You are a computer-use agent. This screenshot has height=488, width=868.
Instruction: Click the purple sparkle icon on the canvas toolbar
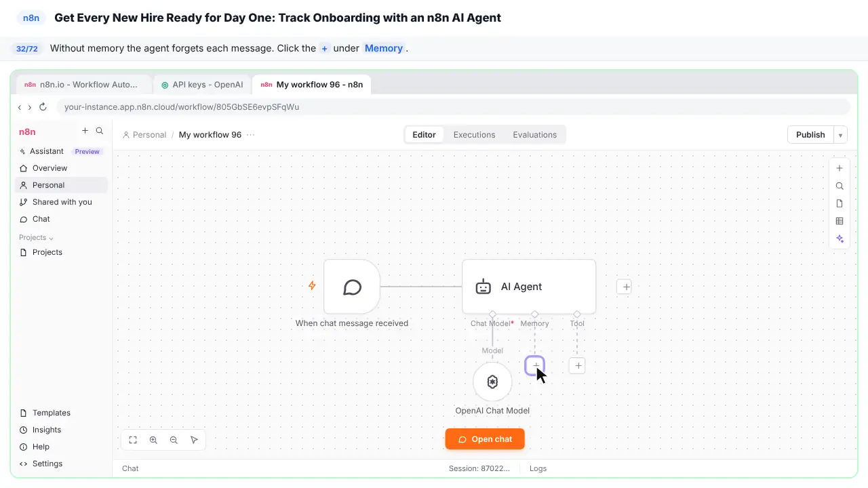(x=840, y=239)
